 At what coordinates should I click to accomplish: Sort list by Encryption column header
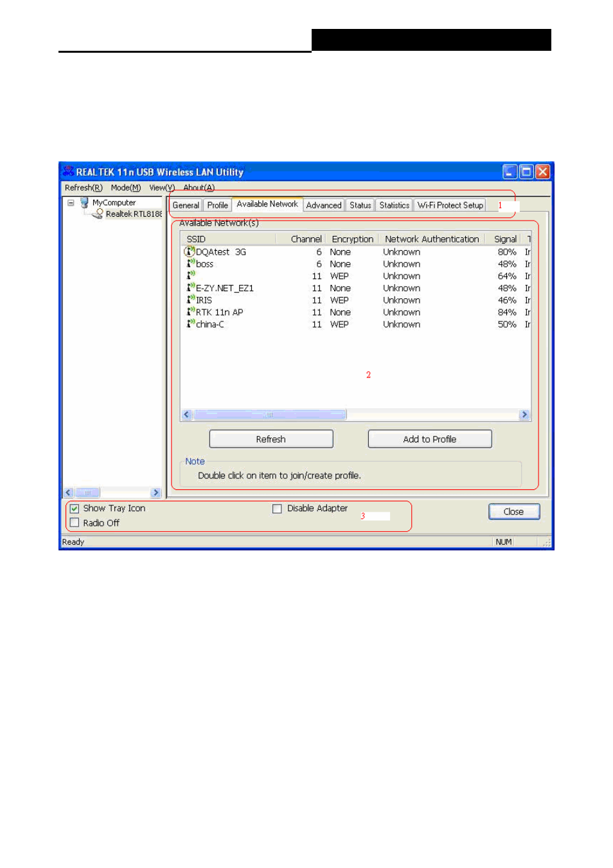(x=353, y=239)
